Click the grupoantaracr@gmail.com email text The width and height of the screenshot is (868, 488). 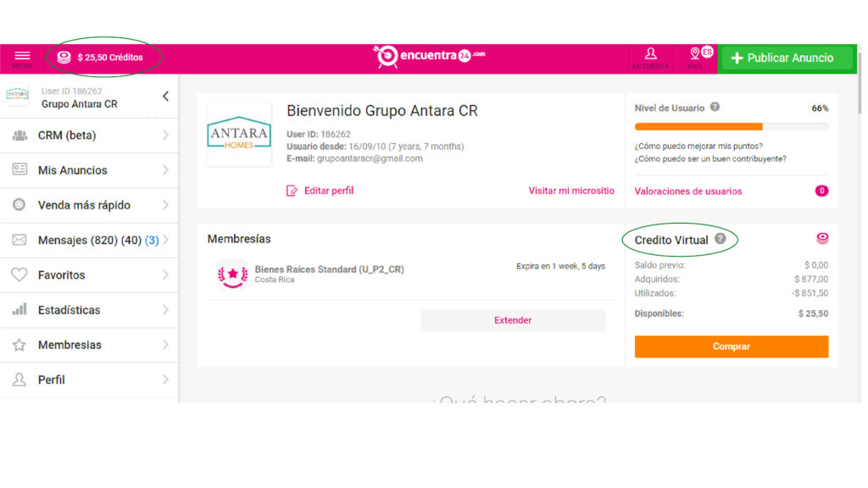[x=370, y=158]
